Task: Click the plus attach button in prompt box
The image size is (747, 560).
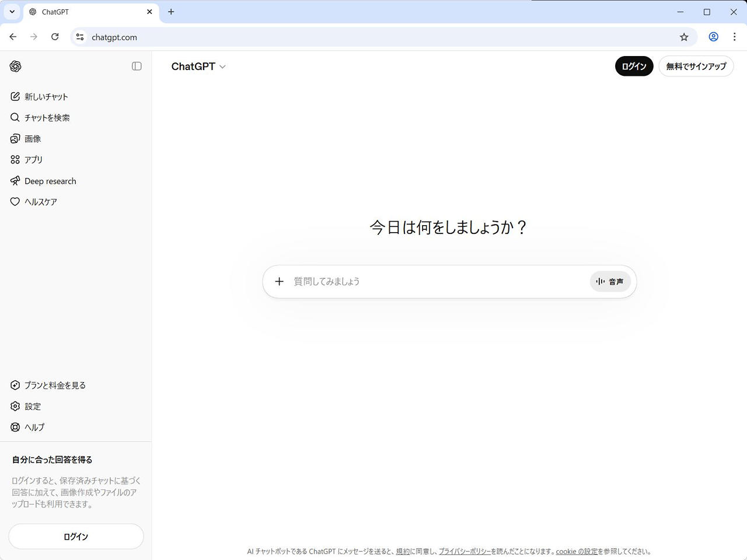Action: [x=280, y=282]
